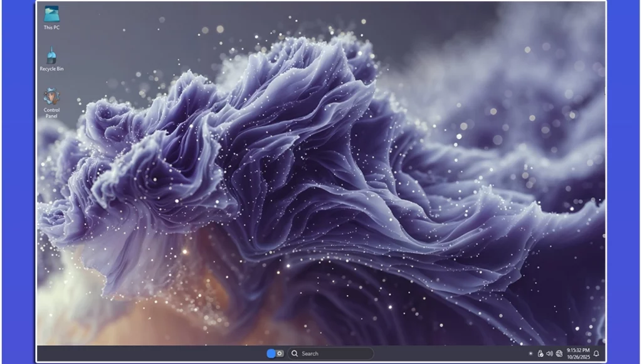Click the "Control Panel" text label
Image resolution: width=642 pixels, height=364 pixels.
(x=51, y=113)
